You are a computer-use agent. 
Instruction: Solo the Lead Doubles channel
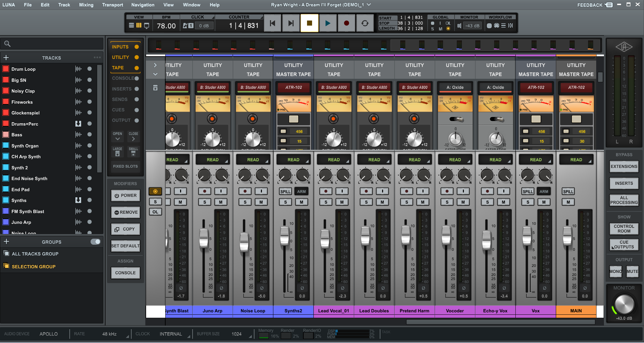click(366, 202)
